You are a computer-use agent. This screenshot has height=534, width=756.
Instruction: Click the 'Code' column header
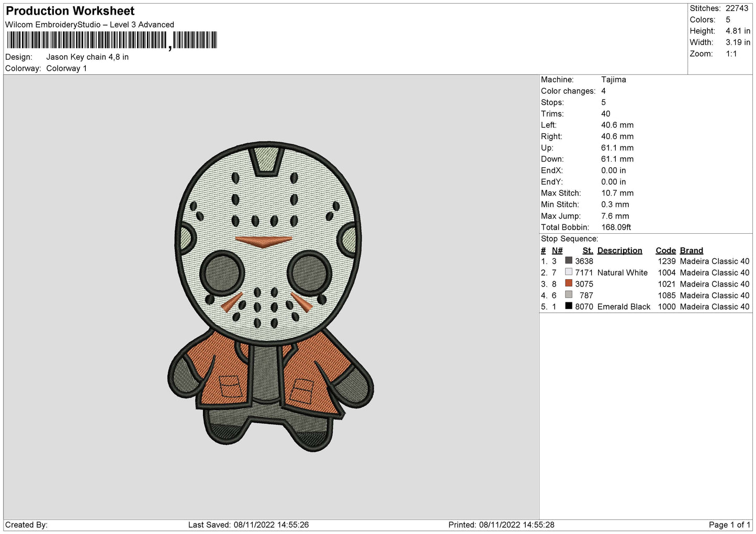pos(665,251)
